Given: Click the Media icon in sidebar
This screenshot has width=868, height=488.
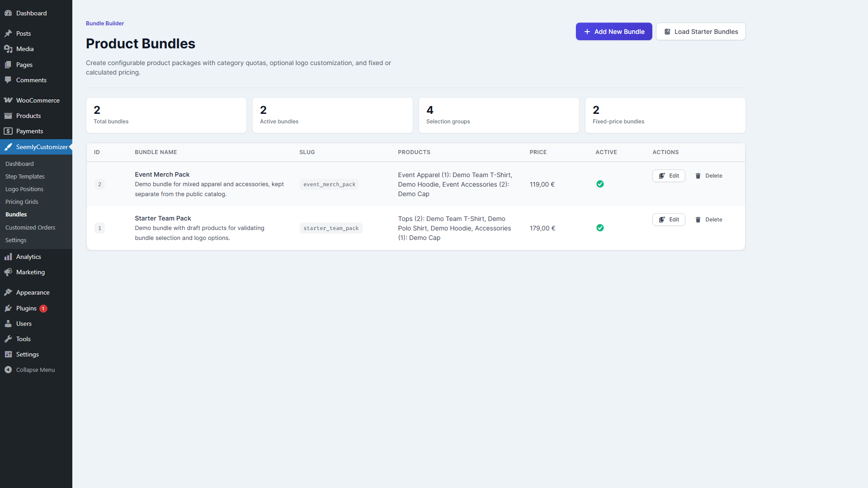Looking at the screenshot, I should click(8, 49).
